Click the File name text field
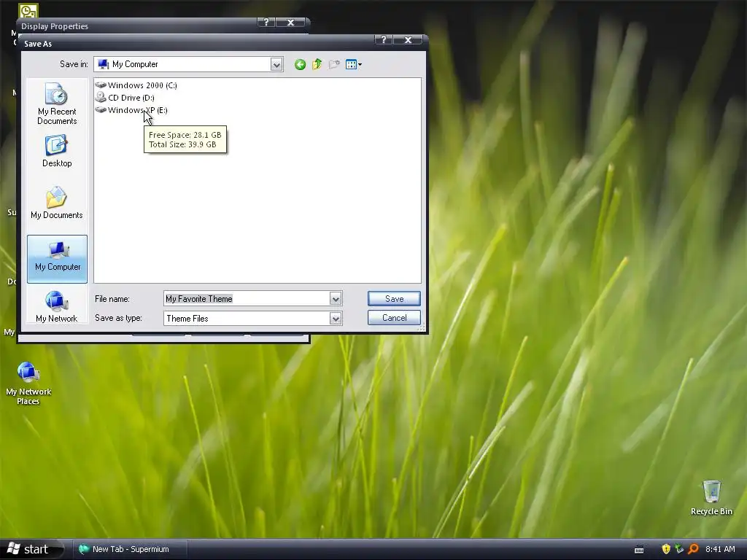The width and height of the screenshot is (747, 560). [247, 298]
